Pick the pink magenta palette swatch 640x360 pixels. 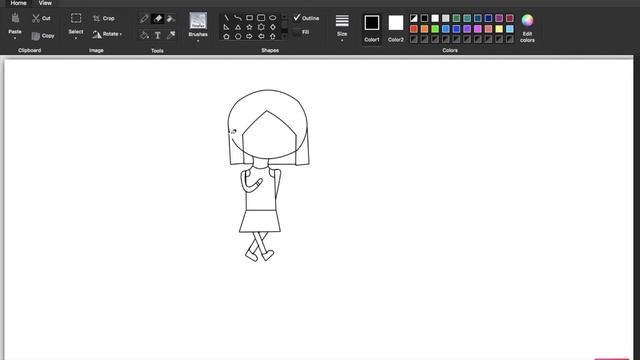478,29
